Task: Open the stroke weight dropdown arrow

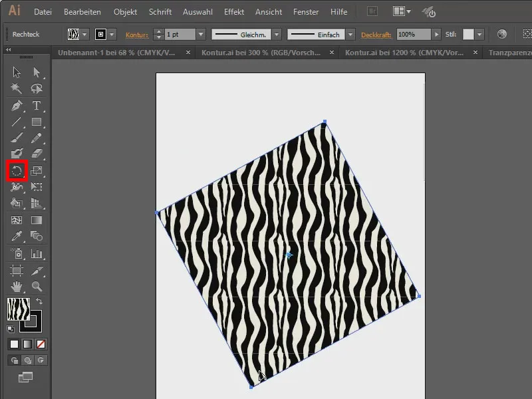Action: pos(201,35)
